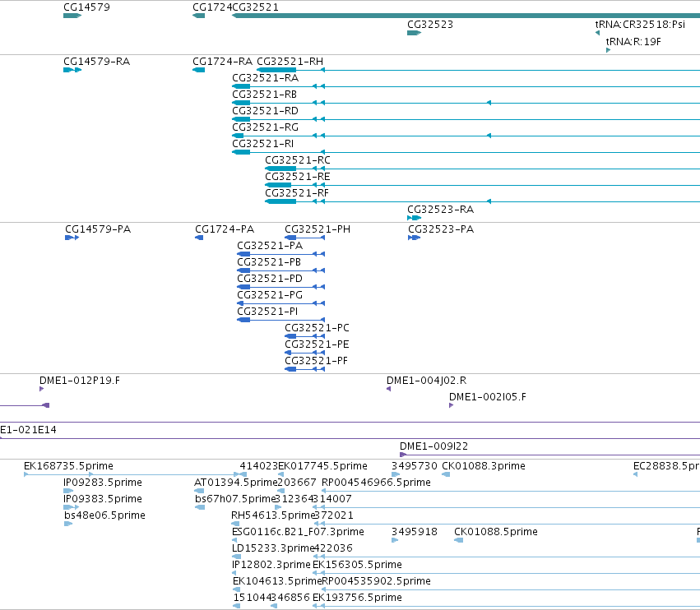Select the CG14579 gene glyph

click(72, 16)
